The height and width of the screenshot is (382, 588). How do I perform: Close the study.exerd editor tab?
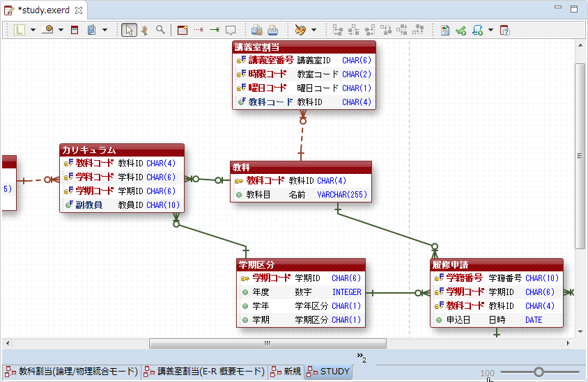pos(78,10)
